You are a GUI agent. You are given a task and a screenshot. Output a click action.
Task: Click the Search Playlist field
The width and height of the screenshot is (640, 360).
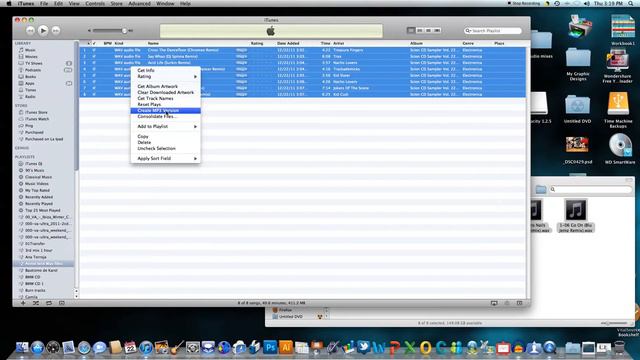click(493, 31)
